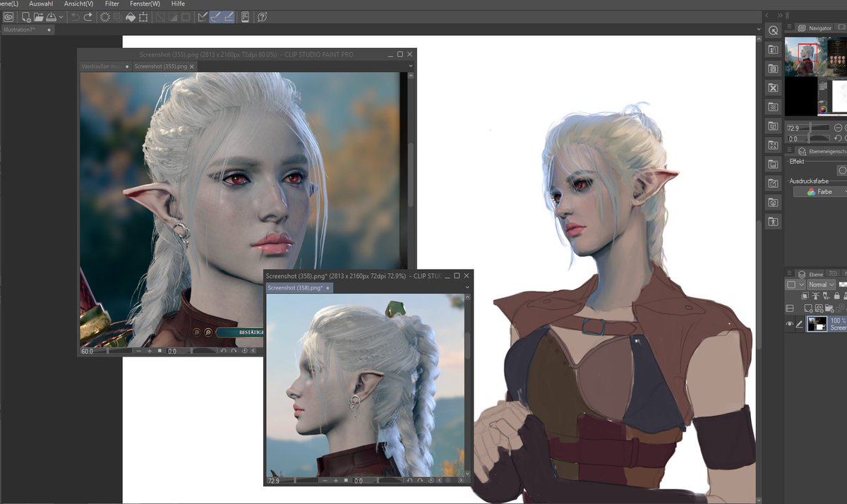The height and width of the screenshot is (504, 847).
Task: Open the Filter menu
Action: coord(112,4)
